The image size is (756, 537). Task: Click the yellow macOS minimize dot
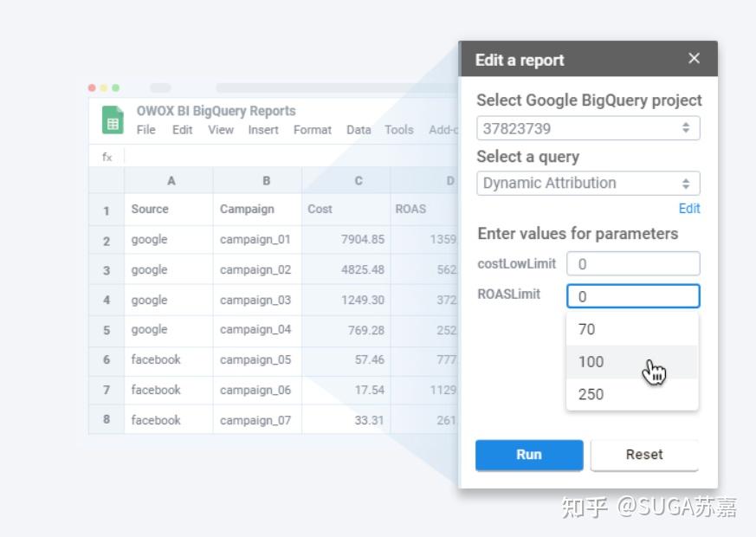pyautogui.click(x=104, y=87)
